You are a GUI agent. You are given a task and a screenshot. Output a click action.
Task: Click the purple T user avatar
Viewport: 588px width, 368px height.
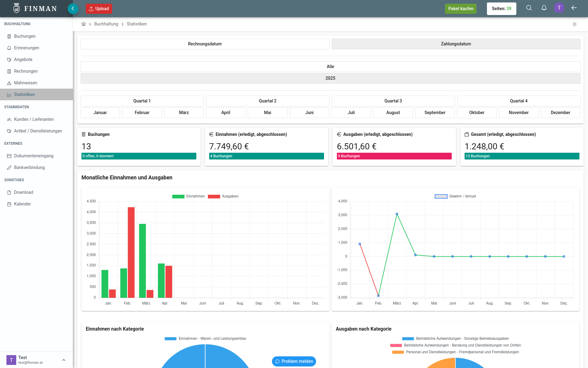(559, 8)
